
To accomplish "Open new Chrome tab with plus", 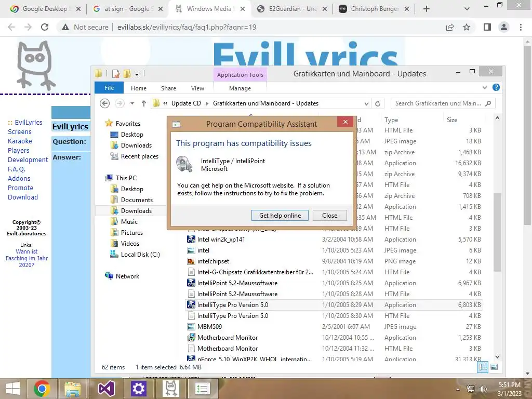I will tap(427, 9).
